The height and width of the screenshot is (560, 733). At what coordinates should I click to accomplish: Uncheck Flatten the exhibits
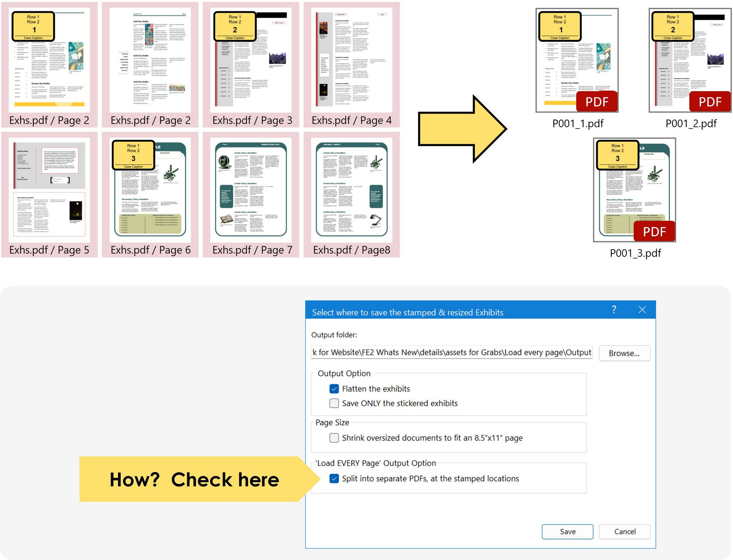coord(334,389)
